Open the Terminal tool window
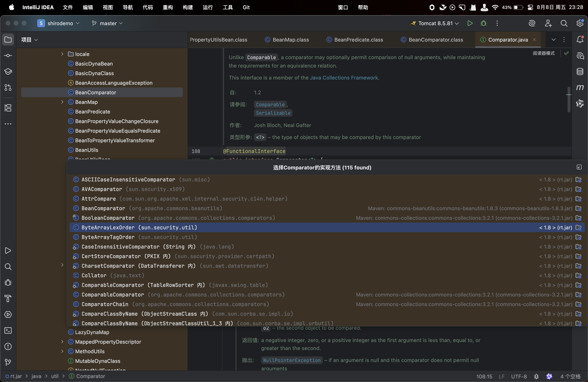 click(x=8, y=330)
